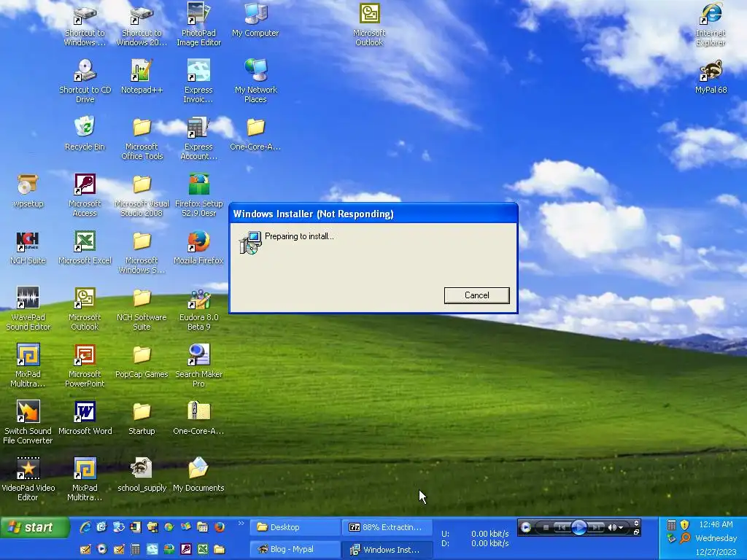This screenshot has height=560, width=747.
Task: Switch to Desktop taskbar button
Action: 295,527
